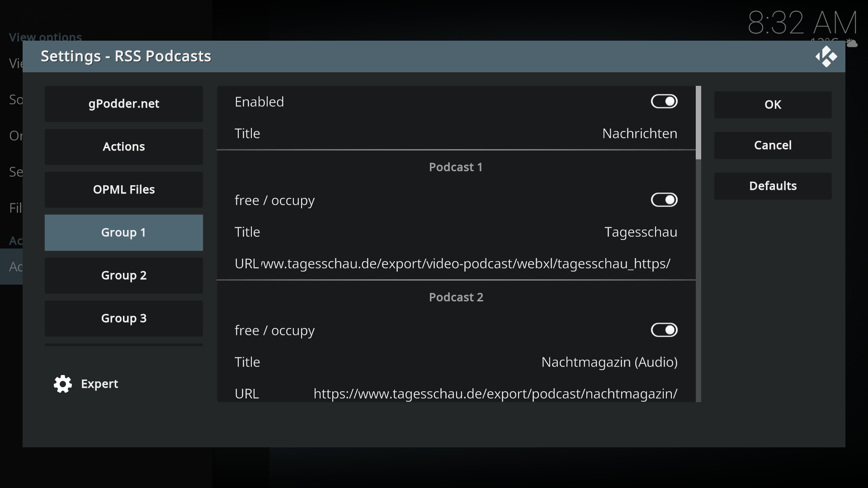
Task: Toggle the Enabled switch for Group 1
Action: [x=664, y=102]
